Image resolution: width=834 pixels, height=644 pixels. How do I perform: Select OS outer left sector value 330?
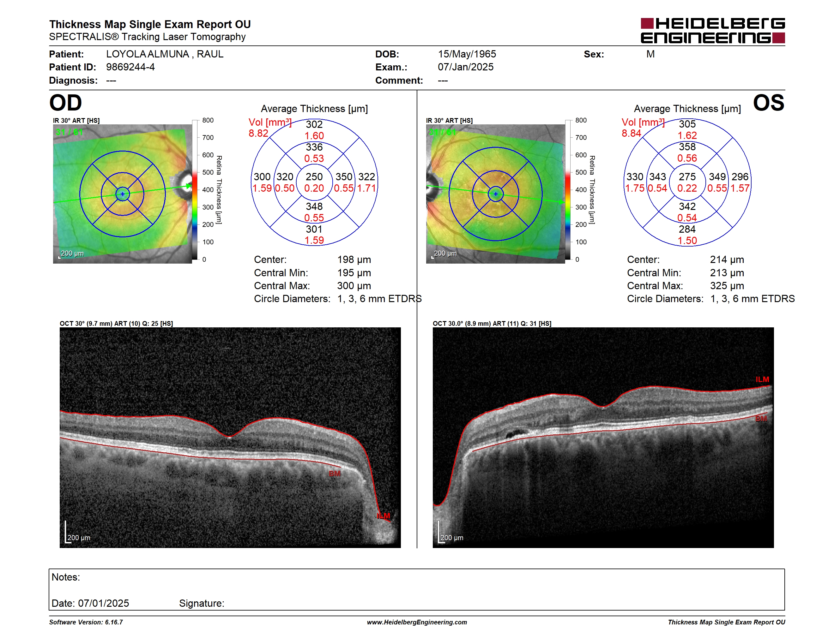click(x=635, y=177)
